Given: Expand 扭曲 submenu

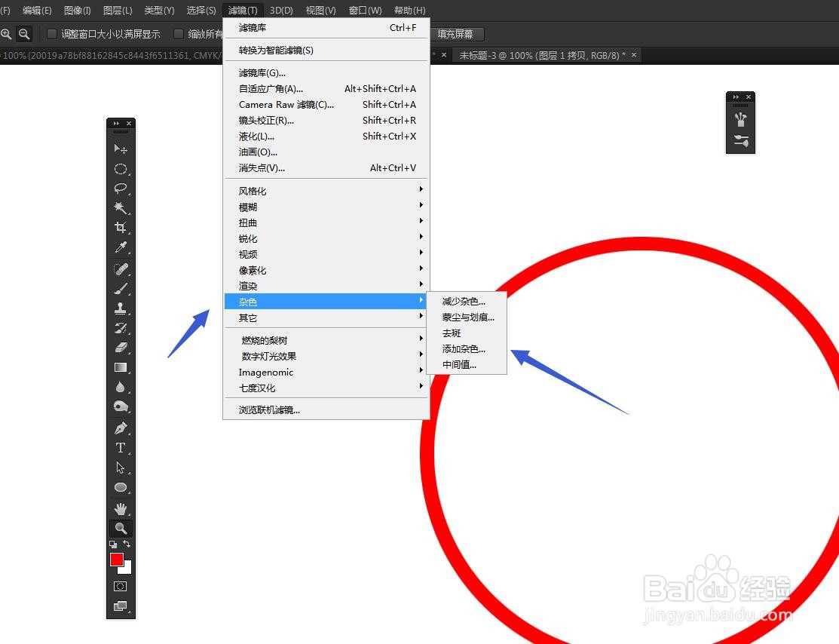Looking at the screenshot, I should (x=326, y=222).
